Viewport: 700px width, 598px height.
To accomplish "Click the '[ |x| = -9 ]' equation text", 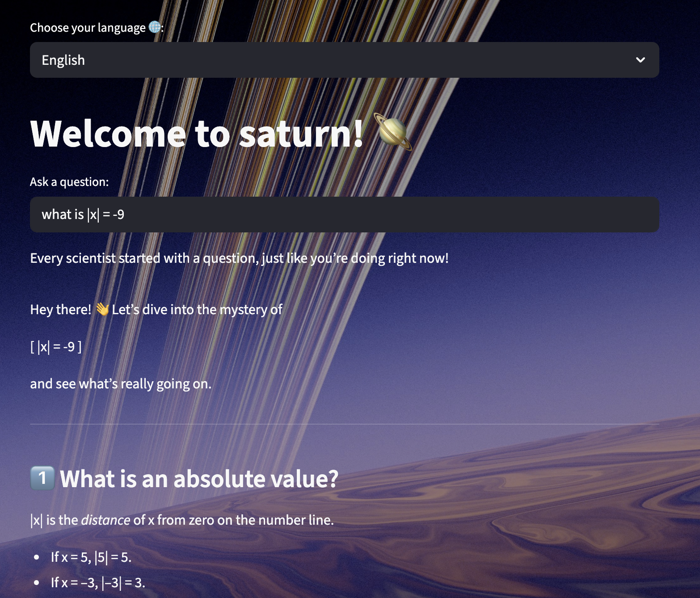I will click(56, 346).
